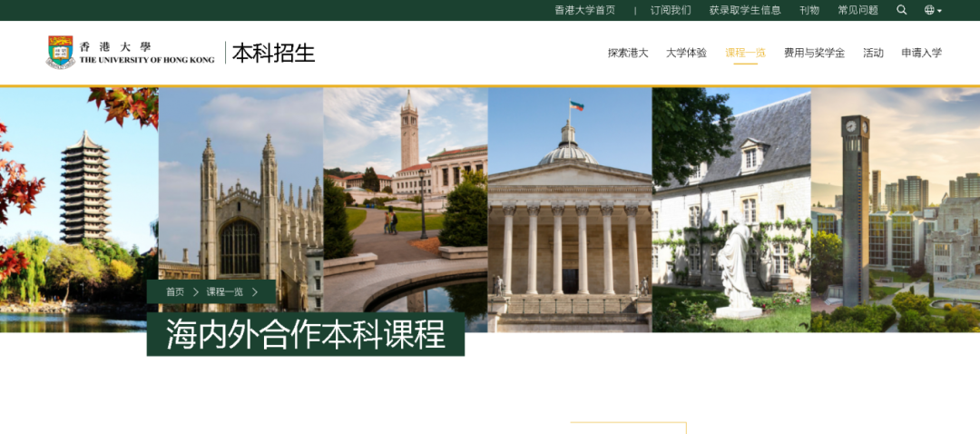Open the 探索港大 menu
980x434 pixels.
tap(628, 54)
